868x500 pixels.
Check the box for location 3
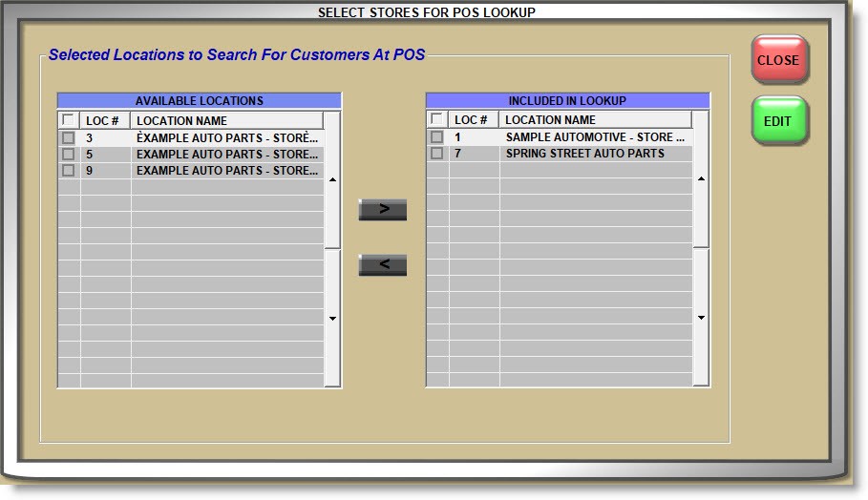68,138
